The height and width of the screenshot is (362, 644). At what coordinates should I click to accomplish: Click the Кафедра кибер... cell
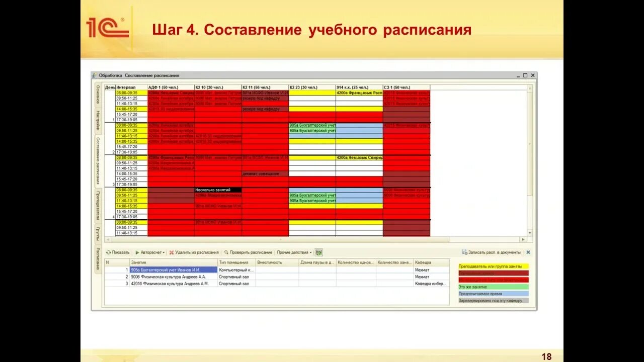point(431,284)
